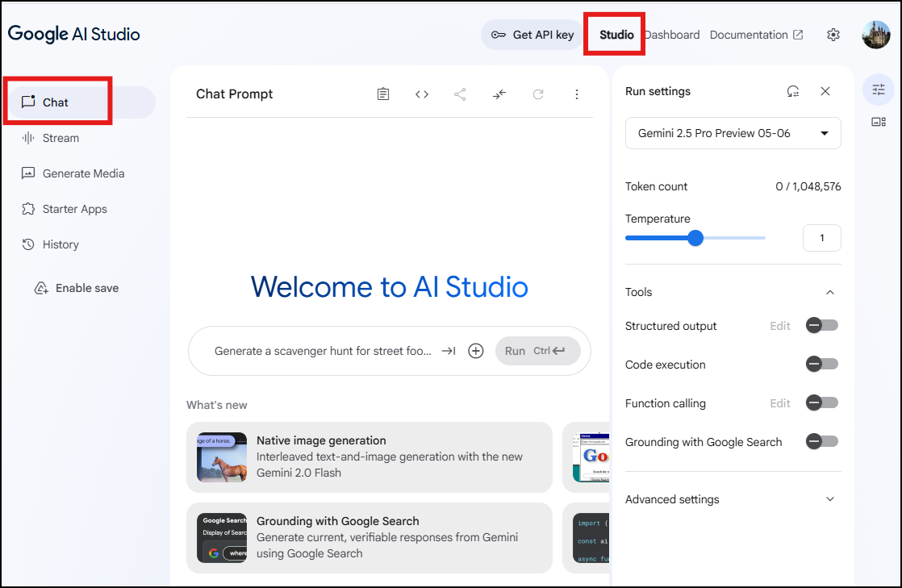Open History in the sidebar
Image resolution: width=902 pixels, height=588 pixels.
(50, 244)
